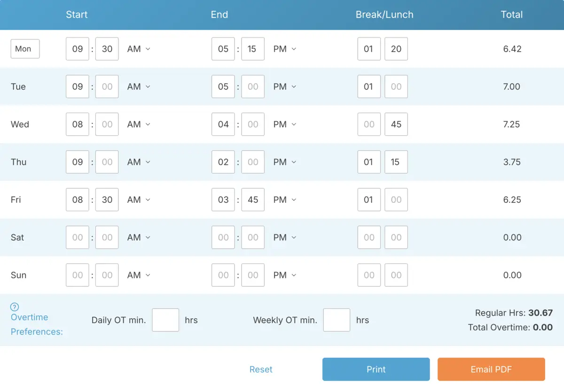Open Wednesday's start time AM dropdown

click(x=138, y=124)
